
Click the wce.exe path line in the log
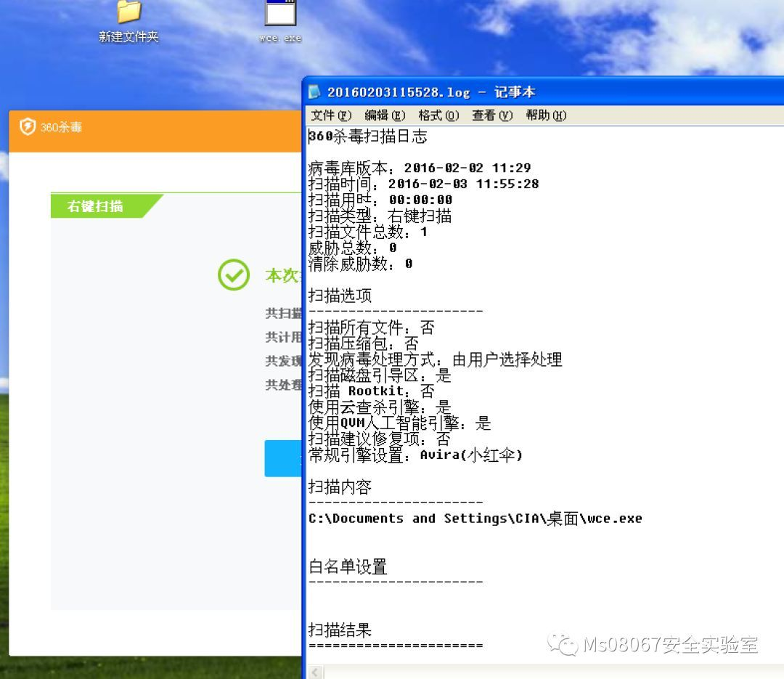click(x=475, y=518)
